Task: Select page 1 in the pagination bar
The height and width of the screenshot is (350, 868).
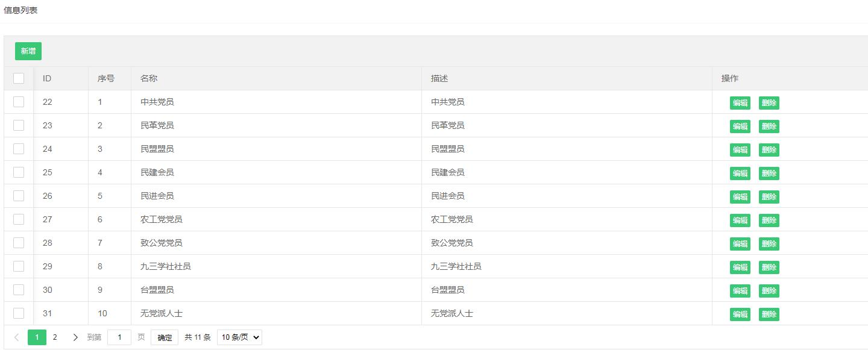Action: (37, 337)
